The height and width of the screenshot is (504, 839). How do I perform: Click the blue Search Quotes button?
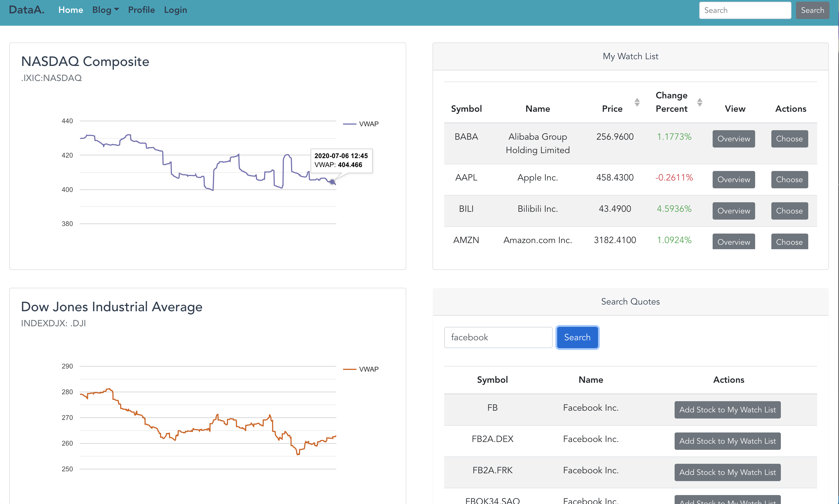pyautogui.click(x=577, y=337)
